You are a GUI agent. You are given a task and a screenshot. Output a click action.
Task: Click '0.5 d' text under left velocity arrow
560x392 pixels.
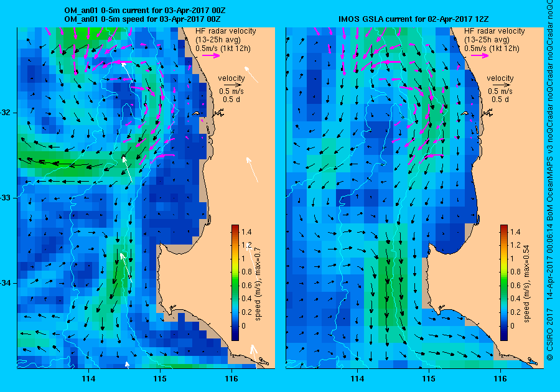231,100
